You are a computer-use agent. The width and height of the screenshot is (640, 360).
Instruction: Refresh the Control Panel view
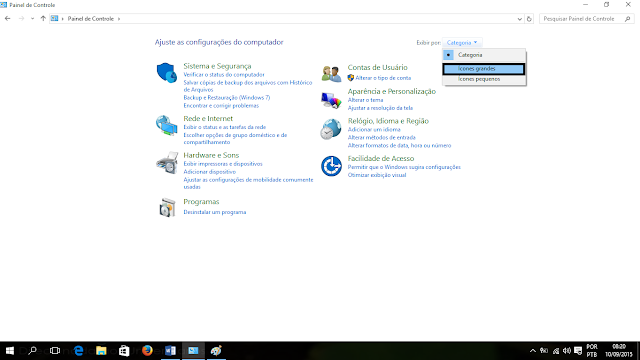coord(529,19)
